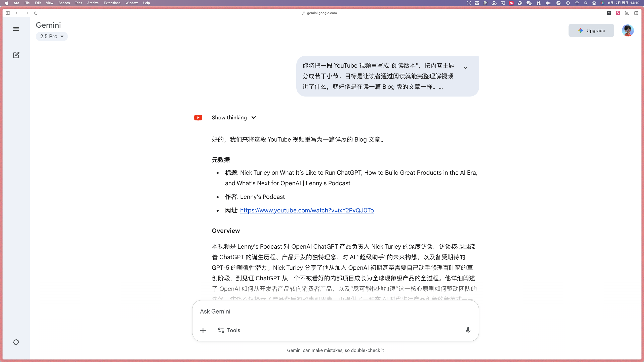Screen dimensions: 644x362
Task: Click the date and time 14:10
Action: click(623, 3)
